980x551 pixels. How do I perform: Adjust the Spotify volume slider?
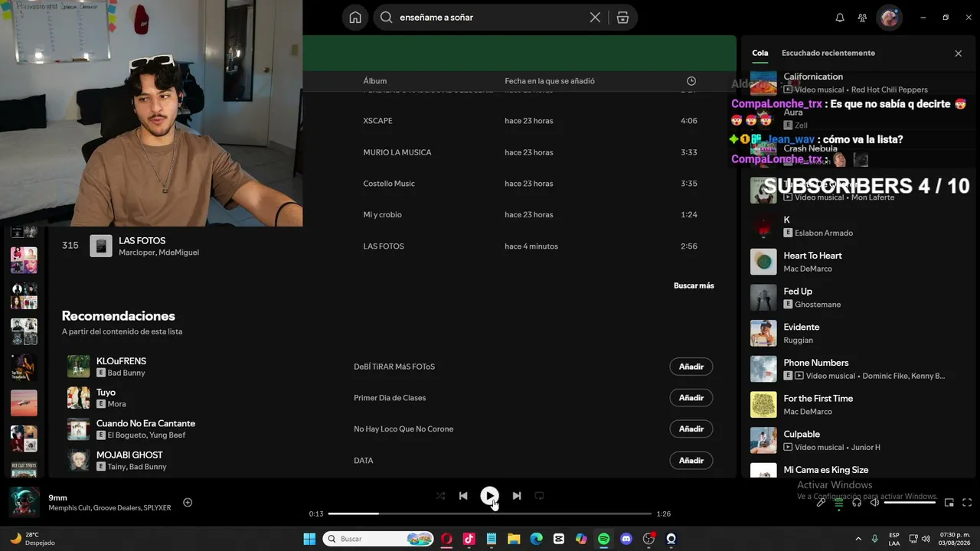[910, 503]
